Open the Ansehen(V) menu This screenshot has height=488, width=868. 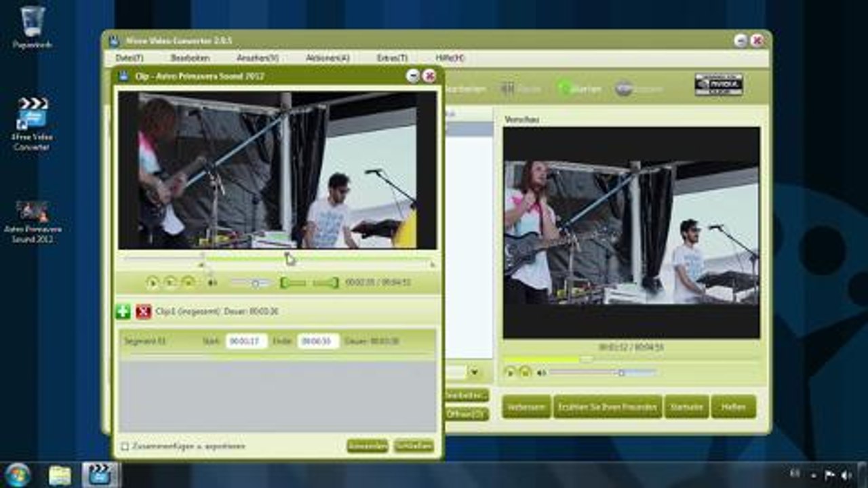tap(257, 58)
